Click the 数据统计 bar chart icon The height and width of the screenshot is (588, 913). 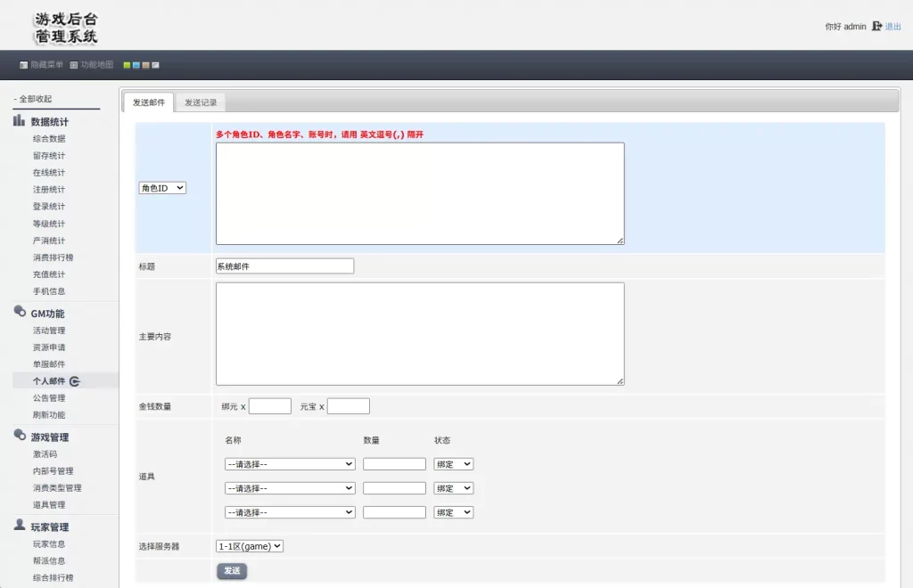(19, 121)
